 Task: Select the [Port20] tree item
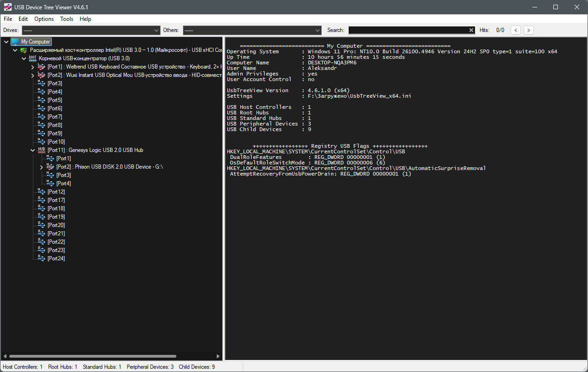click(56, 225)
